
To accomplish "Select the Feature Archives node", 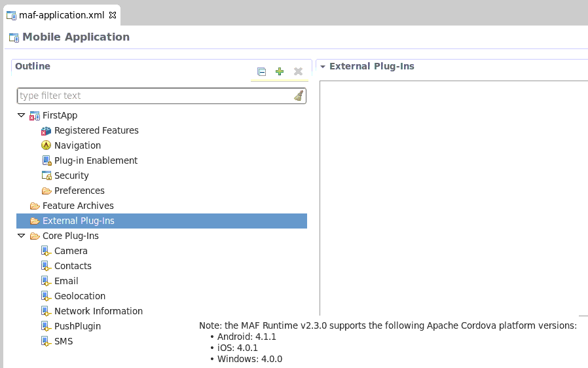I will 78,206.
